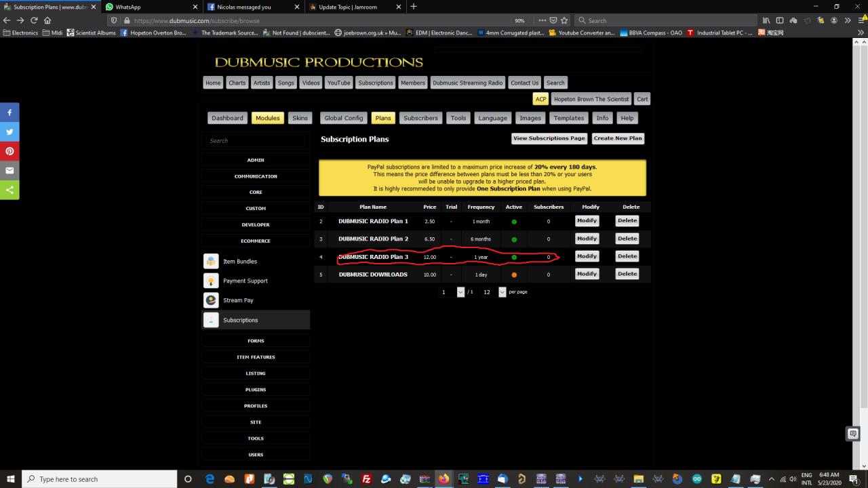Delete DUBMUSIC DOWNLOADS plan
This screenshot has height=488, width=868.
627,274
